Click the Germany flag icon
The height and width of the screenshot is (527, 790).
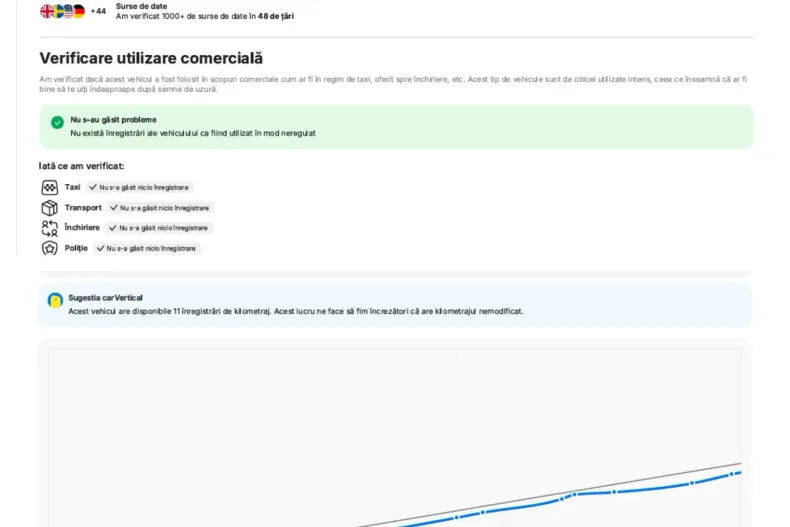[78, 11]
